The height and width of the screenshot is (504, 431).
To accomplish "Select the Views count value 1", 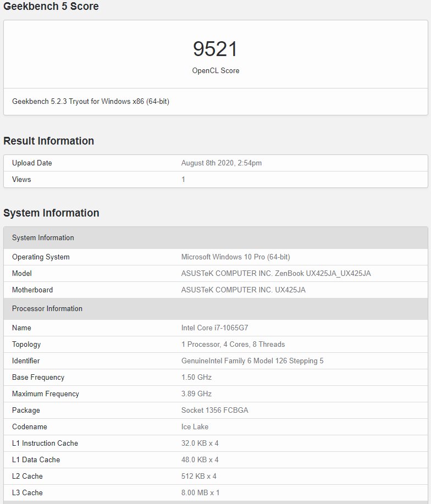I will (183, 179).
